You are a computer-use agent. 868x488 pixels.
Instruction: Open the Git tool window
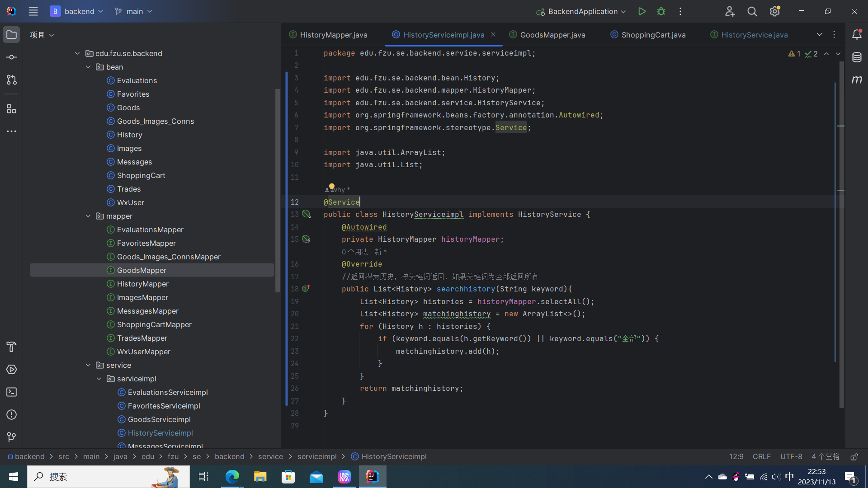(11, 437)
